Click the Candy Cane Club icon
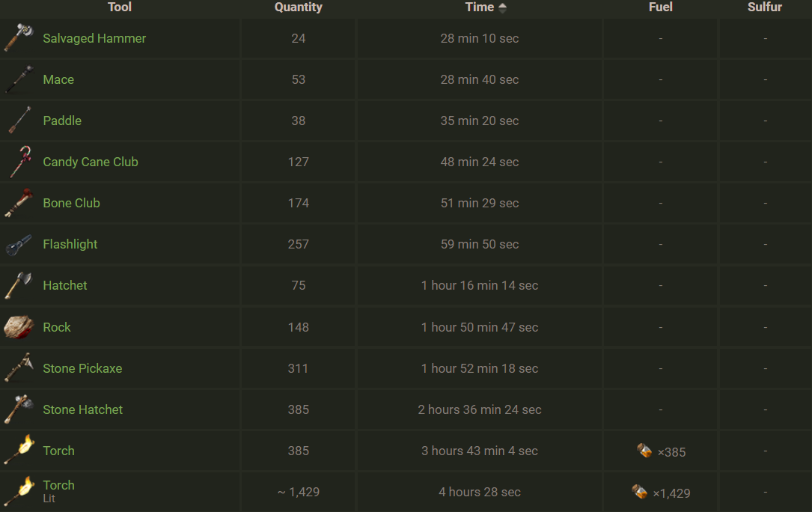This screenshot has height=512, width=812. pyautogui.click(x=19, y=162)
